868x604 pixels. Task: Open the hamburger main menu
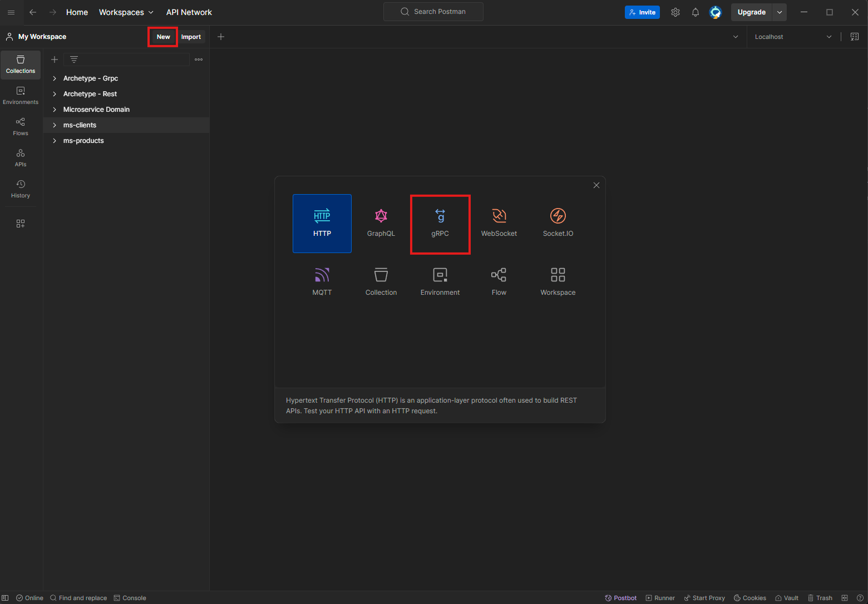tap(11, 12)
